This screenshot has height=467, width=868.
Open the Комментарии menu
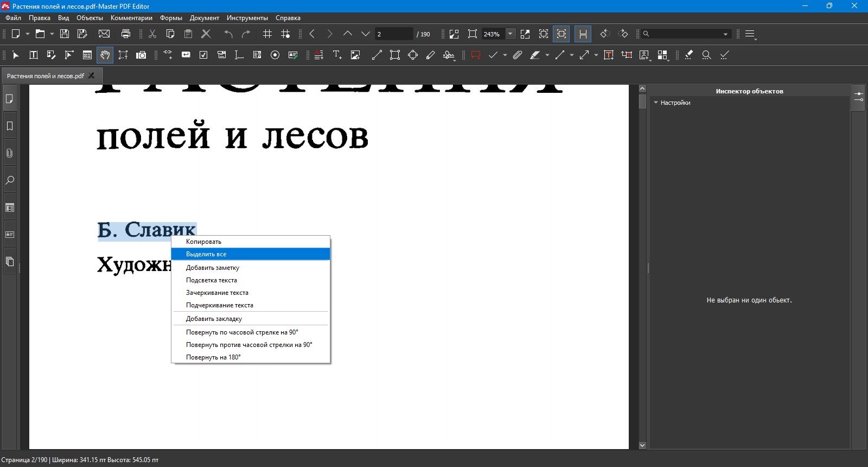[131, 18]
